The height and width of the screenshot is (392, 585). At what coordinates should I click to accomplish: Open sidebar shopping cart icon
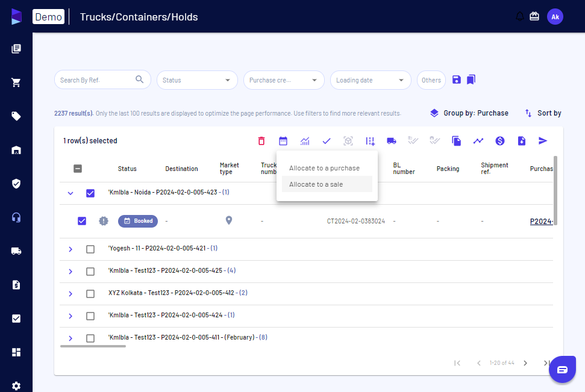(x=16, y=82)
